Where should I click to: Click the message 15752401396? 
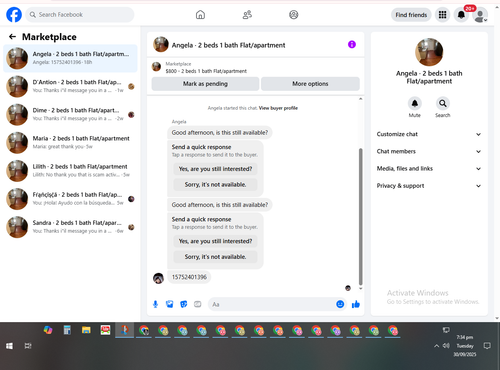tap(189, 277)
